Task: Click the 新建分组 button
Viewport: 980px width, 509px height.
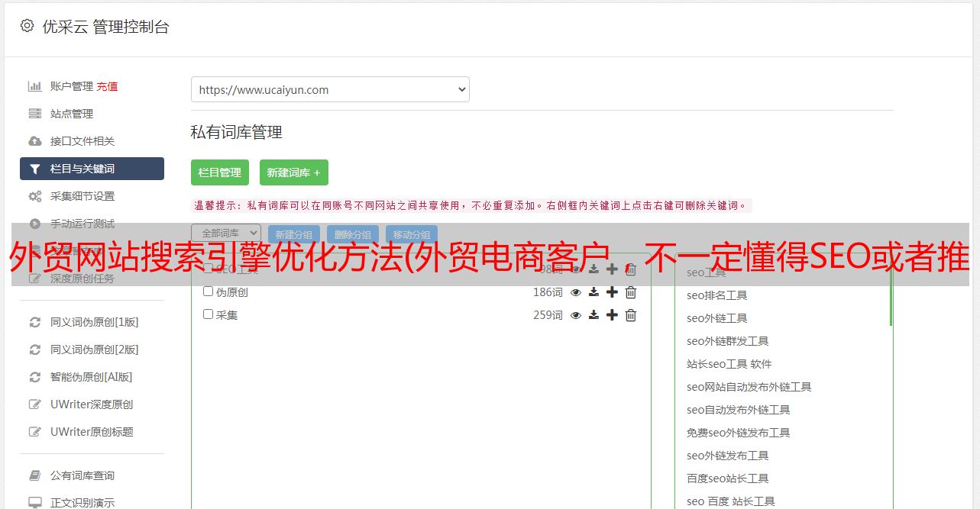Action: [x=294, y=234]
